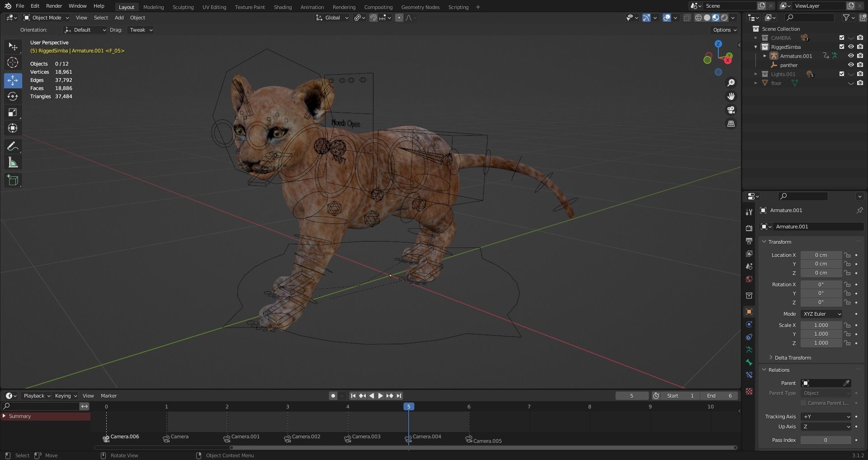This screenshot has width=868, height=460.
Task: Hide Armature.001 in viewport with eye icon
Action: point(851,56)
